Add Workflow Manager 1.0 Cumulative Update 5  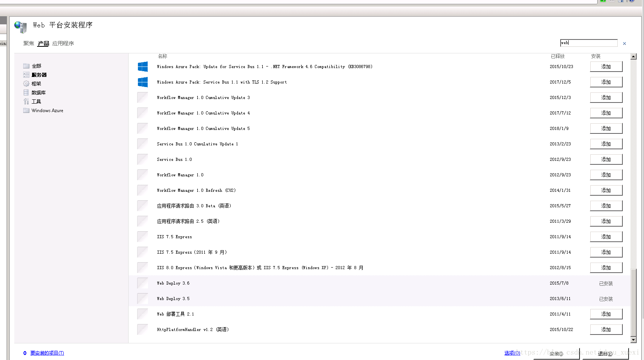[606, 128]
